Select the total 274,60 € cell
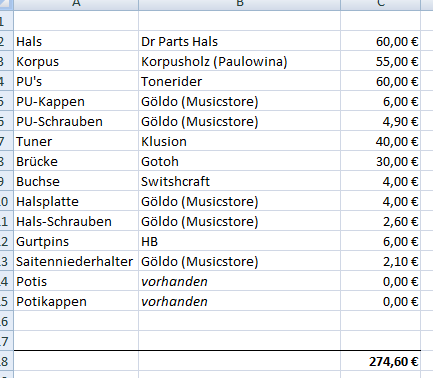The image size is (433, 378). coord(381,361)
